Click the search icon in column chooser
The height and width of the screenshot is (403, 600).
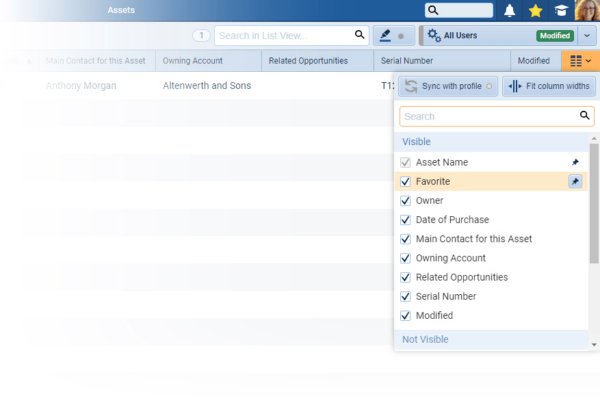[x=586, y=116]
